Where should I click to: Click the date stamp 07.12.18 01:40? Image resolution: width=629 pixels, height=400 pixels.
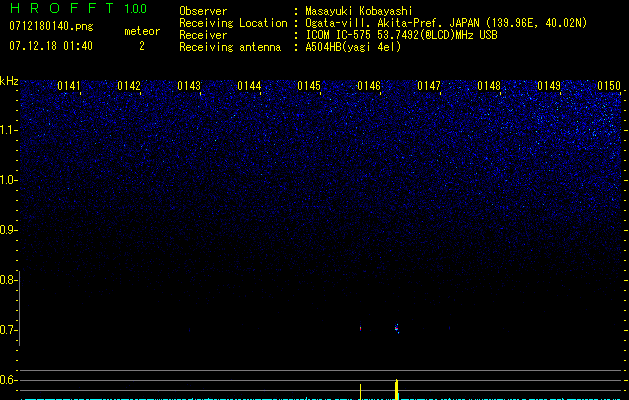(51, 46)
